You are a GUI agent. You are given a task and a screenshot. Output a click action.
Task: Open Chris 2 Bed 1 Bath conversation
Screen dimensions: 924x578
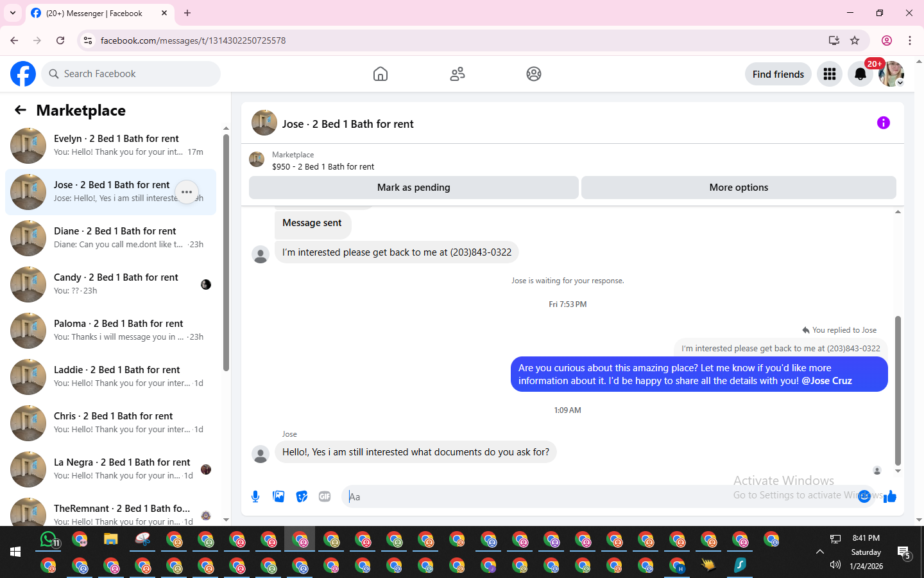110,423
